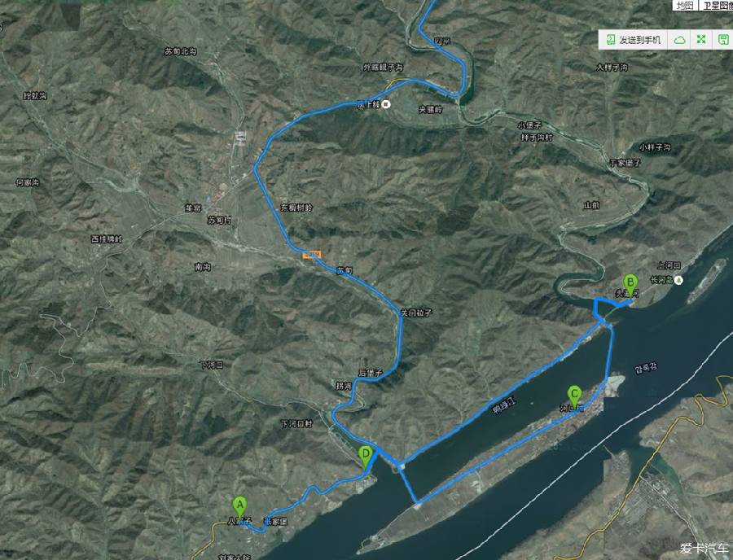
Task: Click the 岗上线 station marker icon
Action: pos(386,104)
